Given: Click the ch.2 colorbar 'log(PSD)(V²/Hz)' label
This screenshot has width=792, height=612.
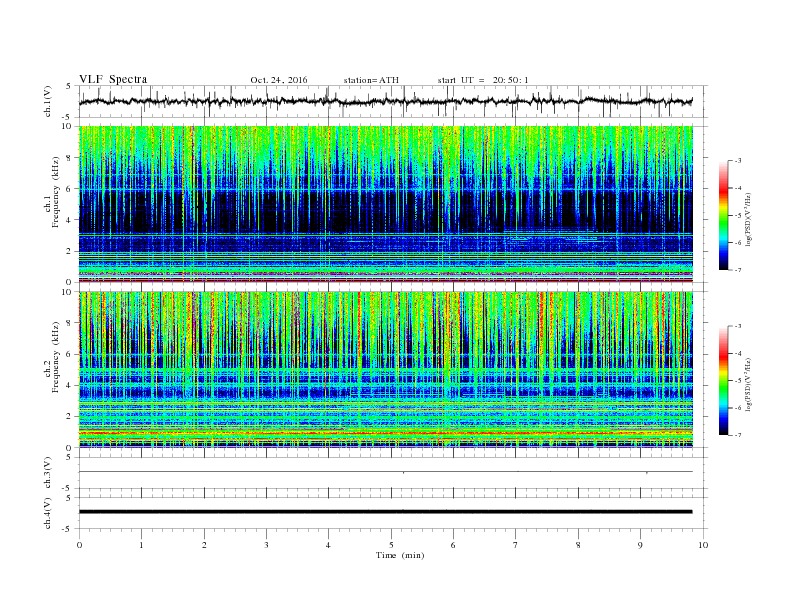Looking at the screenshot, I should coord(749,384).
